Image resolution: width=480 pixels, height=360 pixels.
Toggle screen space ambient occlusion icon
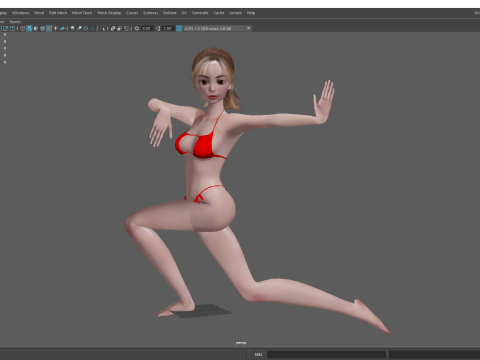[x=72, y=28]
